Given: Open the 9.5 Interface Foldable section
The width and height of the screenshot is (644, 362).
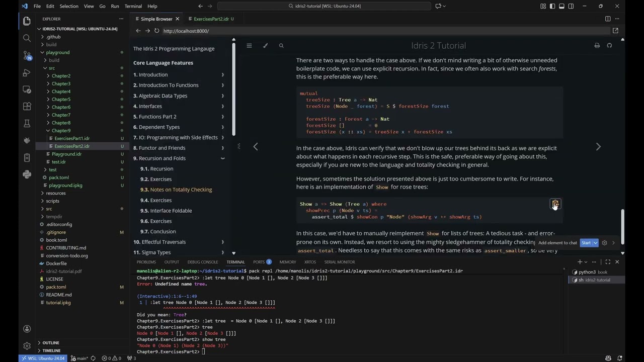Looking at the screenshot, I should point(166,211).
